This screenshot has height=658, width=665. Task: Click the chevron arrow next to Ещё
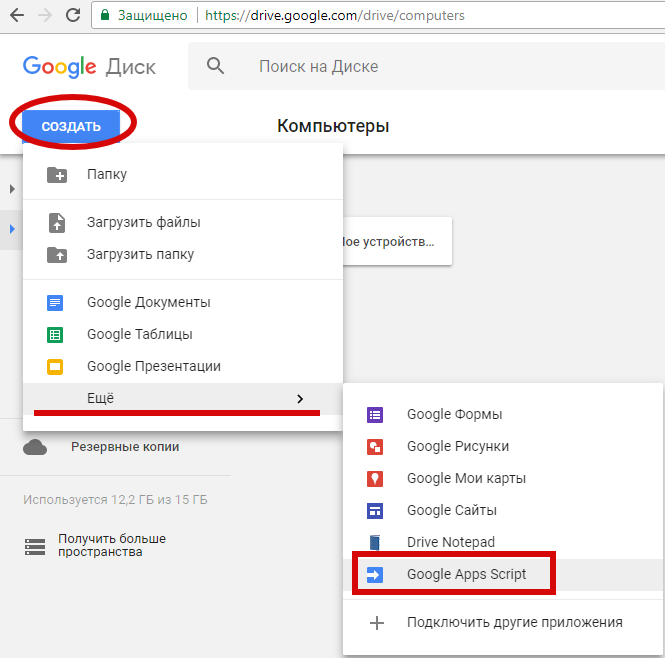(300, 399)
